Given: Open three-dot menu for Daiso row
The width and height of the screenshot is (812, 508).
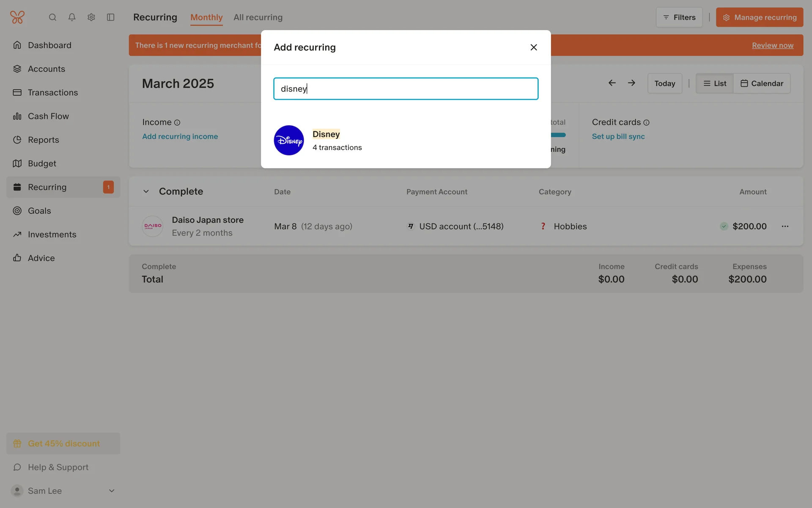Looking at the screenshot, I should [785, 226].
